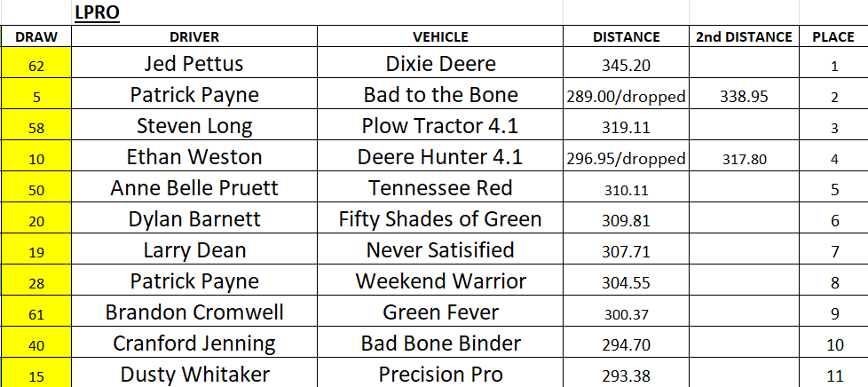This screenshot has width=868, height=387.
Task: Select the 345.20 distance cell
Action: [627, 66]
